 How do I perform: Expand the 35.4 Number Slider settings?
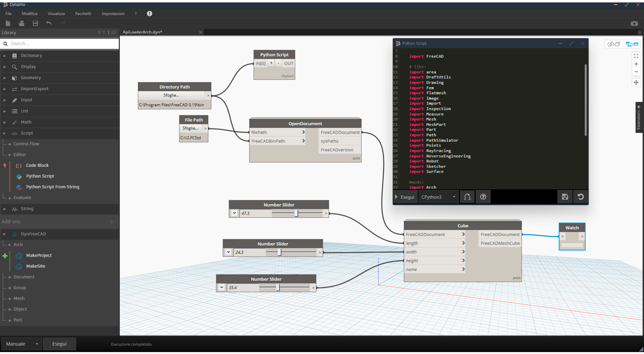coord(222,287)
